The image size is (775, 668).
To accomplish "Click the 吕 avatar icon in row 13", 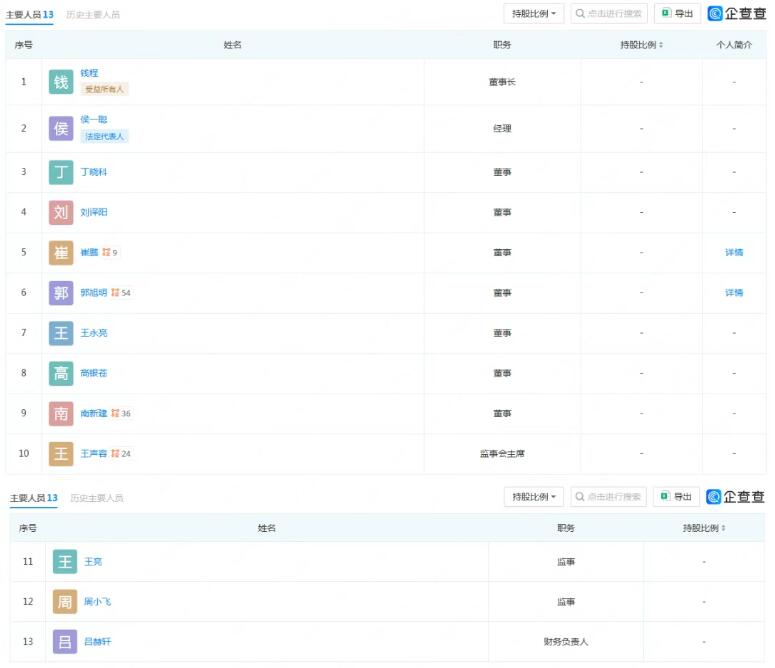I will [x=65, y=642].
